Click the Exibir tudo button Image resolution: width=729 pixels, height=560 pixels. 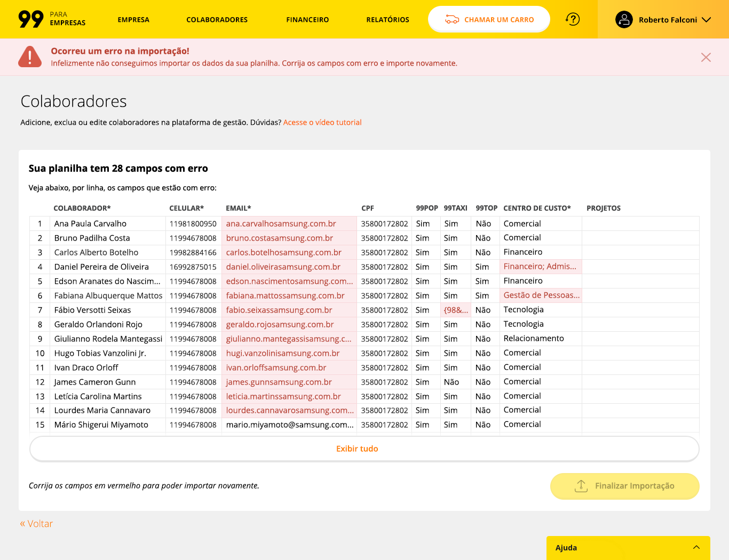[x=364, y=449]
